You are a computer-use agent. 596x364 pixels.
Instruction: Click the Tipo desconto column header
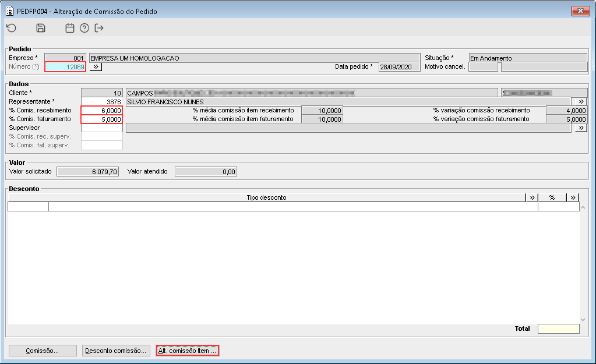[266, 197]
